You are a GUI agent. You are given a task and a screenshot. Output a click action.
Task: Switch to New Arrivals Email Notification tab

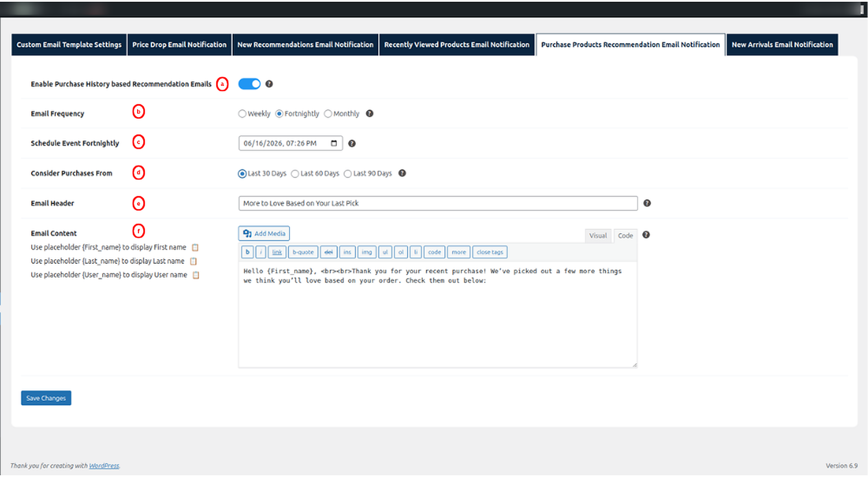pos(782,45)
